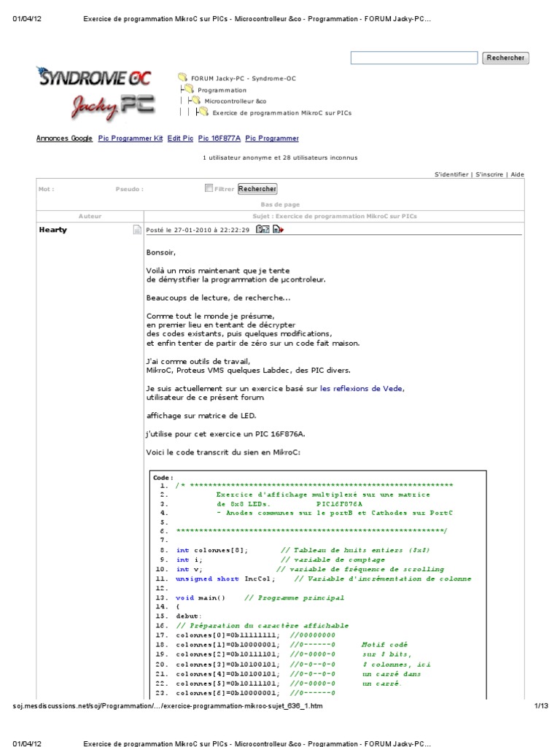
Task: Open the Pic Programmer ad link
Action: pyautogui.click(x=272, y=138)
